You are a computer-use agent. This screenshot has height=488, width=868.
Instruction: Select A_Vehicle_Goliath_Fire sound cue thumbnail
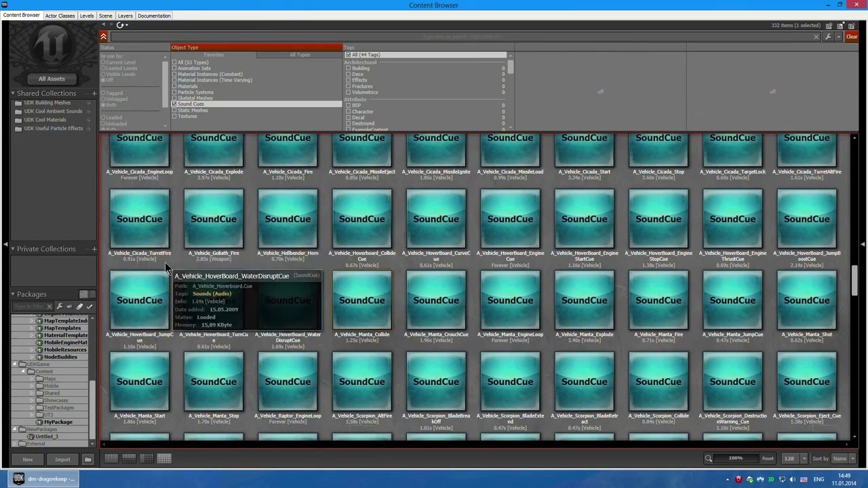(x=214, y=219)
